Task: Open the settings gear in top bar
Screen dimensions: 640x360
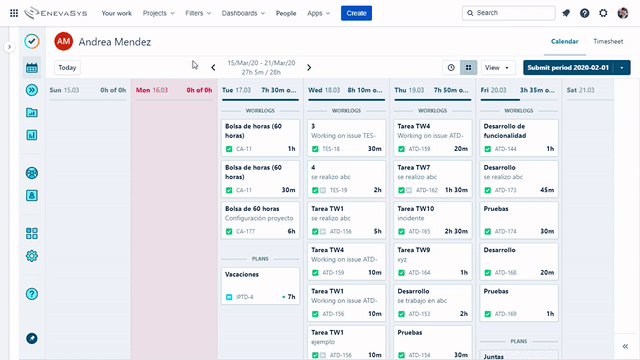Action: pos(603,13)
